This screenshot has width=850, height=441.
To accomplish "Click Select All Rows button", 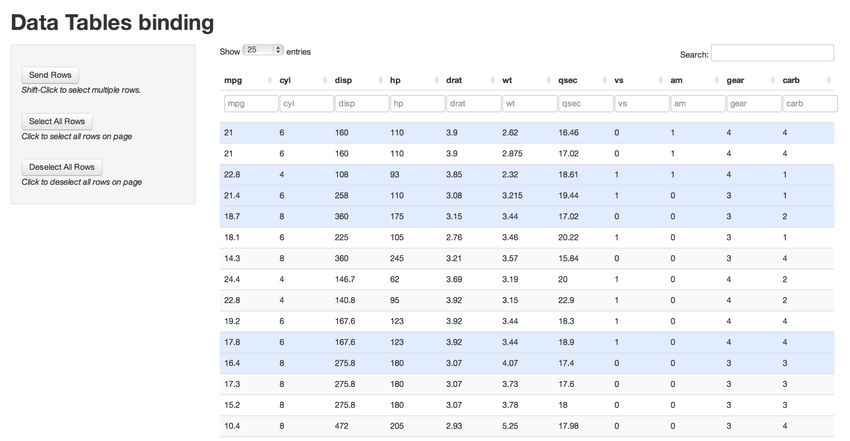I will tap(57, 121).
